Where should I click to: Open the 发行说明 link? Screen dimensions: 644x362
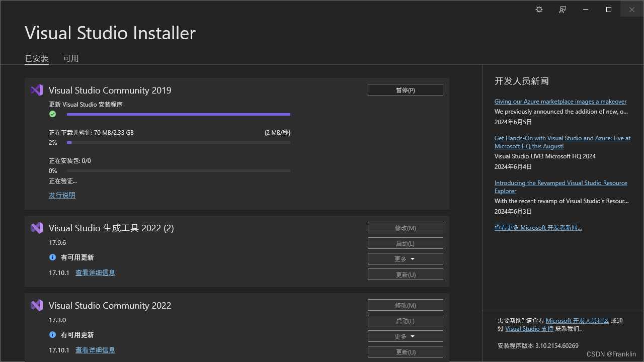tap(62, 195)
